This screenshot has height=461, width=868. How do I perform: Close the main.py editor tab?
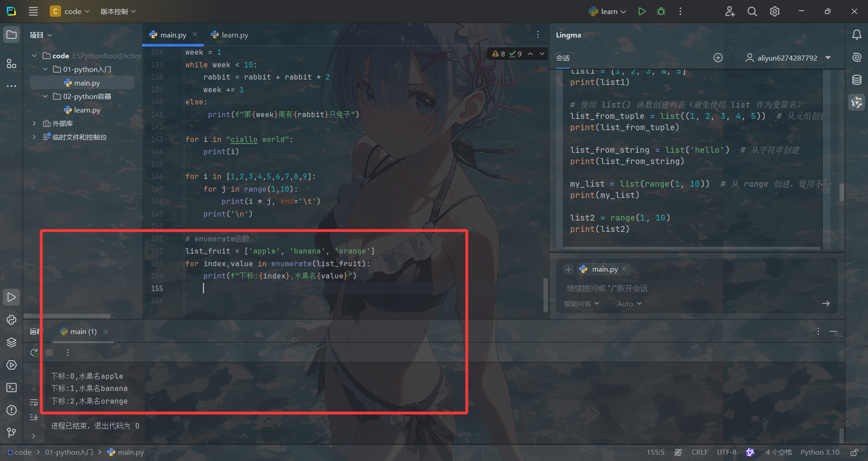tap(195, 34)
